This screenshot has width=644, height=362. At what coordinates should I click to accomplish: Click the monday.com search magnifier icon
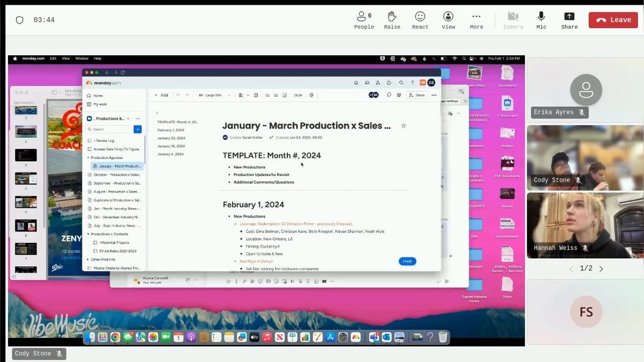point(401,83)
